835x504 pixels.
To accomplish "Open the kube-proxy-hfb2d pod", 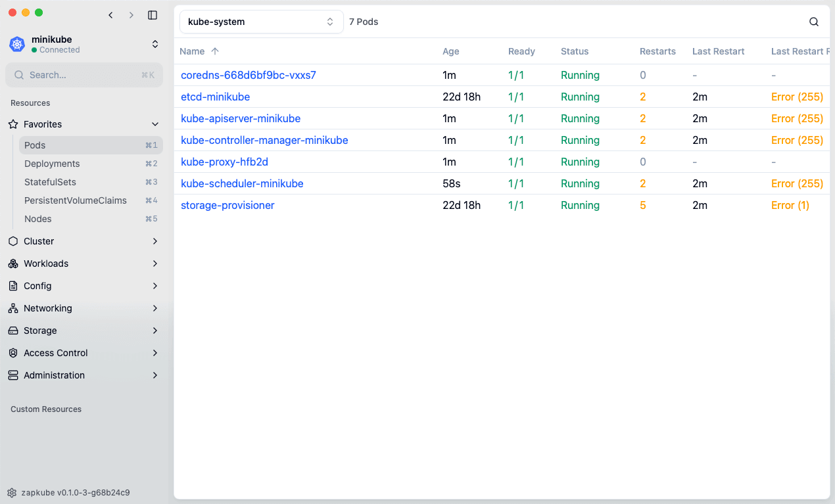I will pyautogui.click(x=224, y=162).
